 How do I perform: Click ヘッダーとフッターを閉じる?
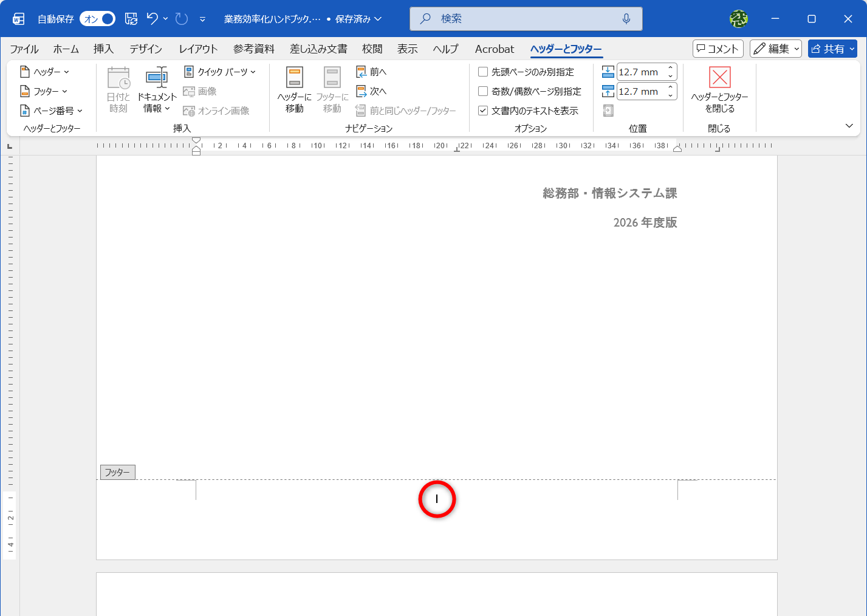coord(720,90)
